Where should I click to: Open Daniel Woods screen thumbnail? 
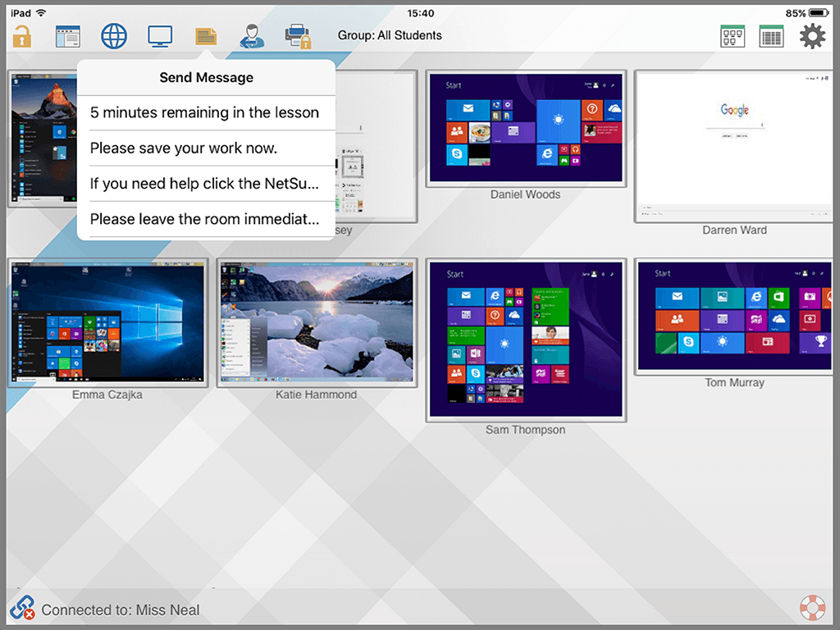[526, 129]
